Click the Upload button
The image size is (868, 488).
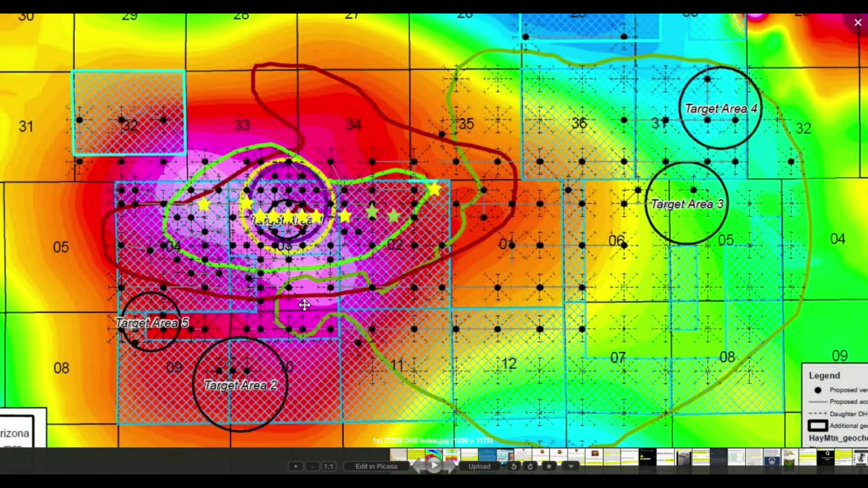[x=479, y=466]
